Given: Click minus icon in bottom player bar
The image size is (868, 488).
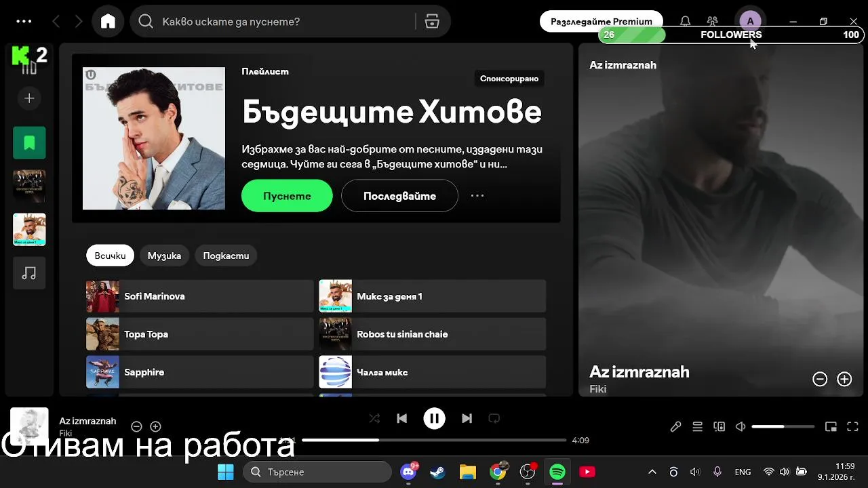Looking at the screenshot, I should pos(136,426).
